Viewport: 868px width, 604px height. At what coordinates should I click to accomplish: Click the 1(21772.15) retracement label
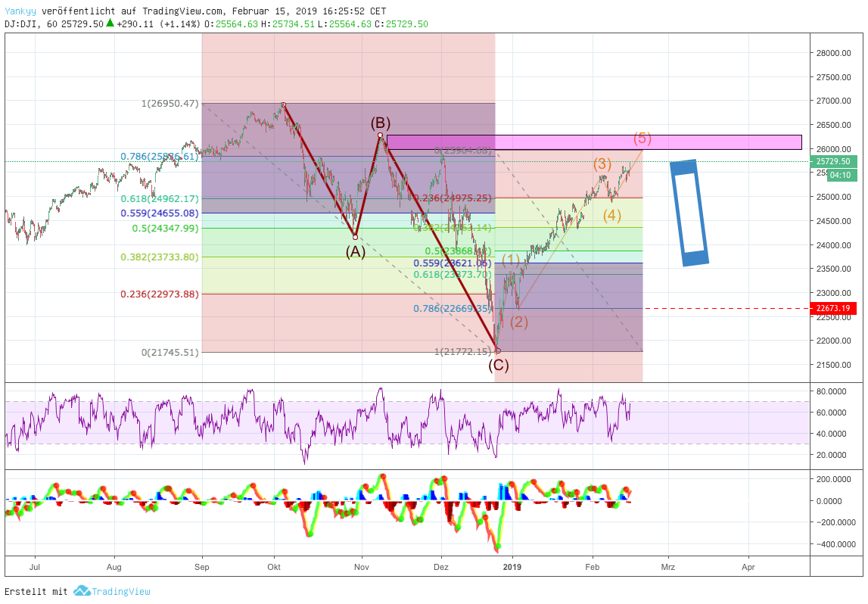coord(463,351)
